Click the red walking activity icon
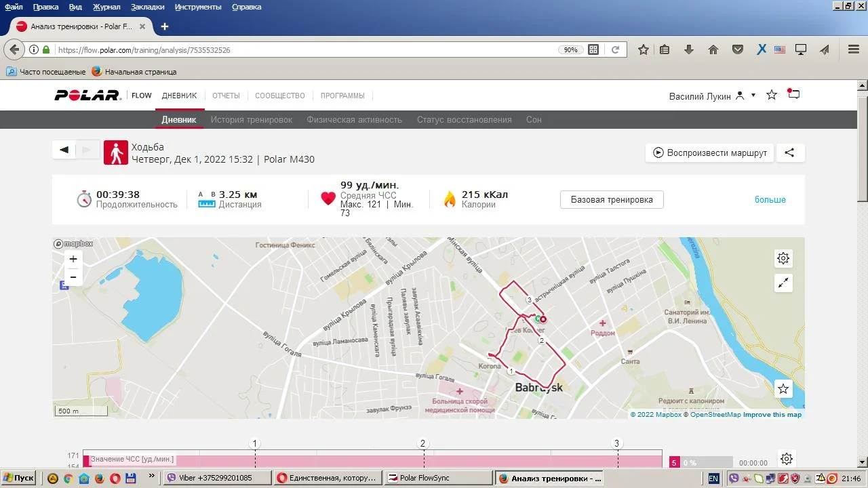 pyautogui.click(x=115, y=152)
